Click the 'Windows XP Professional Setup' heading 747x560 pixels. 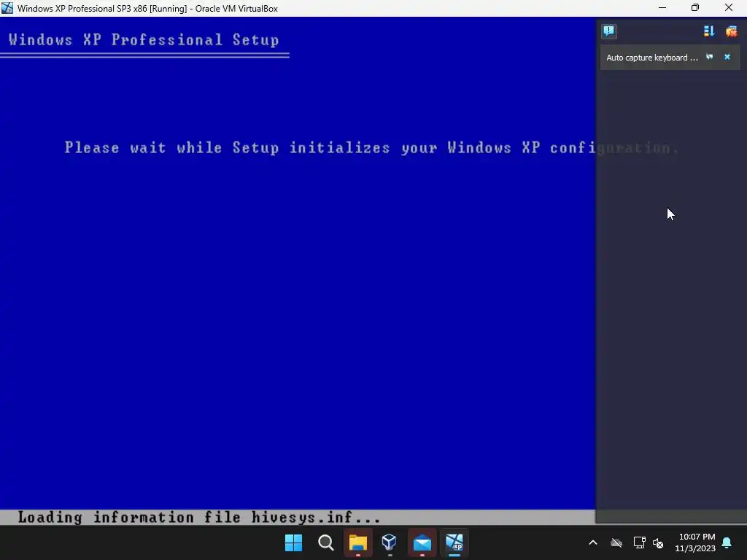(144, 39)
